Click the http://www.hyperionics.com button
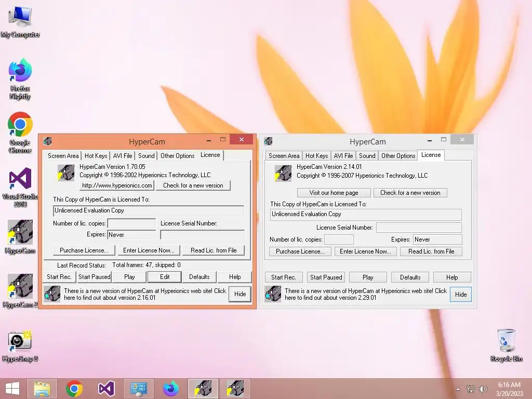This screenshot has width=532, height=399. 117,185
